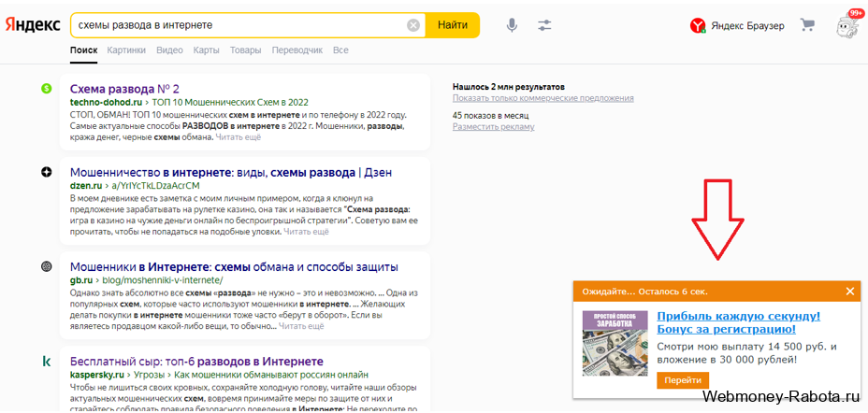Switch to the Товары tab
This screenshot has height=413, width=868.
point(245,50)
